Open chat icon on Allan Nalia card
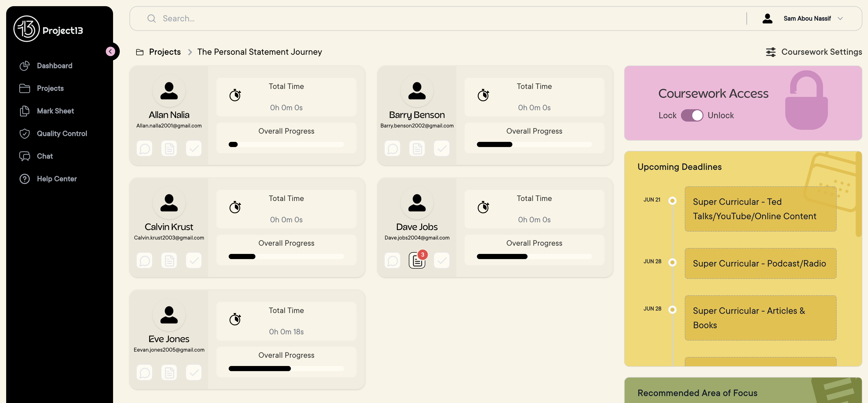 point(144,148)
